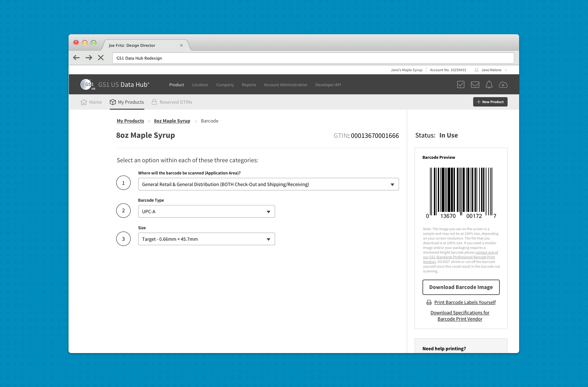Open the Product menu
The height and width of the screenshot is (387, 588).
point(176,85)
